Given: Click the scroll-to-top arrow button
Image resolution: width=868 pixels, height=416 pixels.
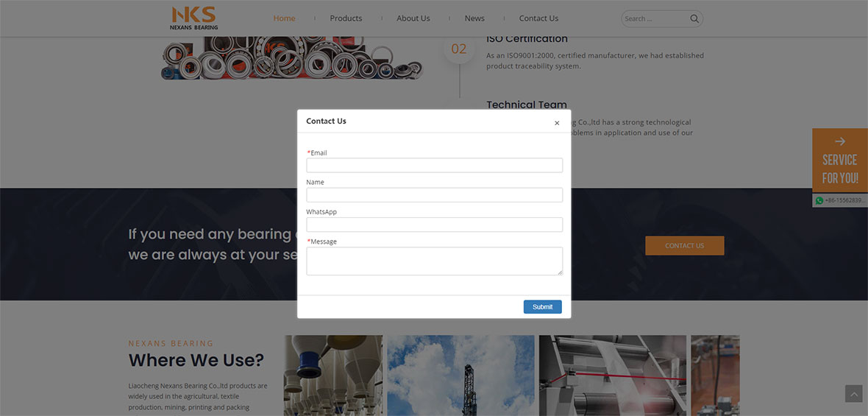Looking at the screenshot, I should [x=853, y=394].
